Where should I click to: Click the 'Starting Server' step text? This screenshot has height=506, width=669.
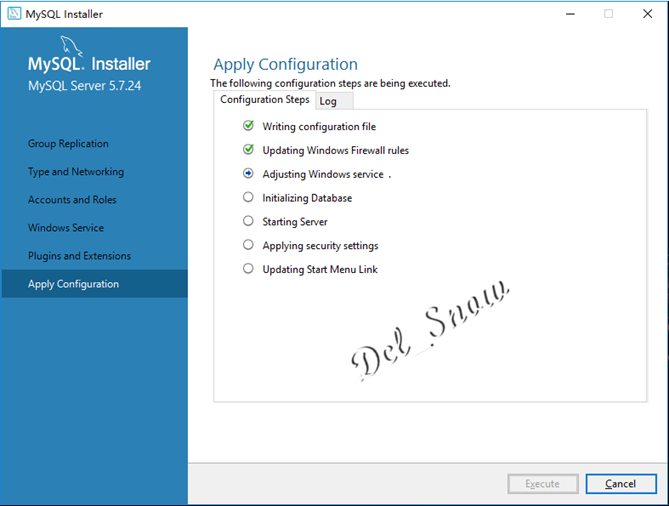295,222
